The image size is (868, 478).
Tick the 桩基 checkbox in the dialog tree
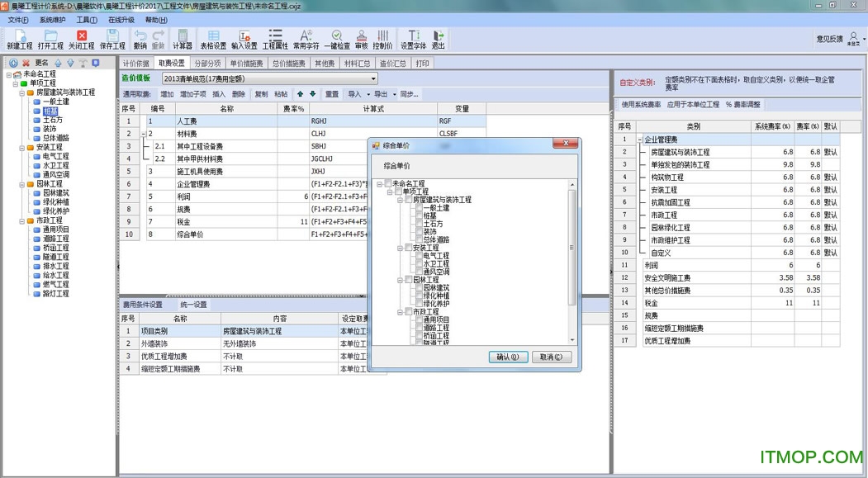[x=418, y=215]
